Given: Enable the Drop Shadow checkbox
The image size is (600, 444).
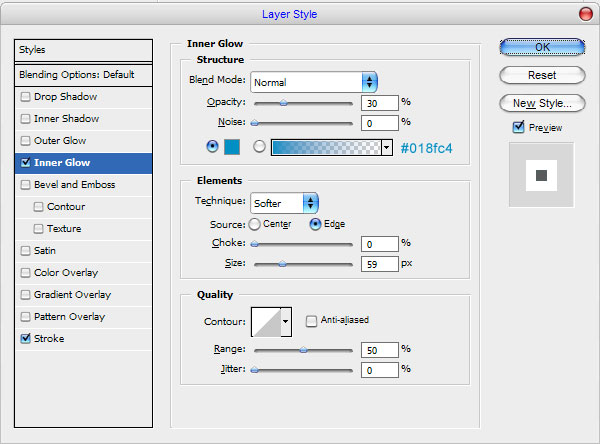Looking at the screenshot, I should pyautogui.click(x=25, y=97).
